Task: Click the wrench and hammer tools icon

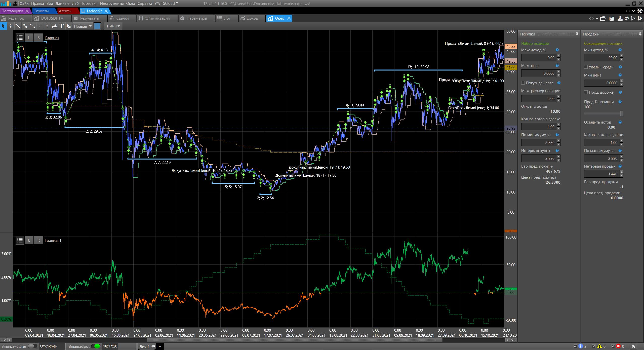Action: pyautogui.click(x=639, y=11)
